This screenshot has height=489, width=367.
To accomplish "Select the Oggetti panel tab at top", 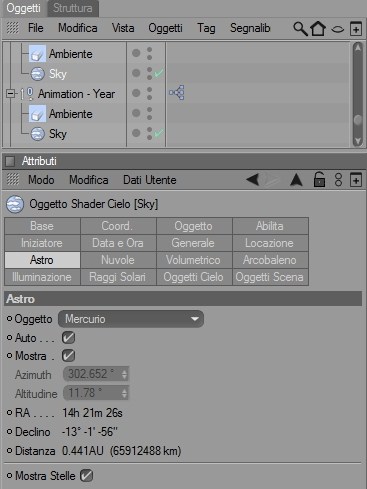I will (23, 8).
